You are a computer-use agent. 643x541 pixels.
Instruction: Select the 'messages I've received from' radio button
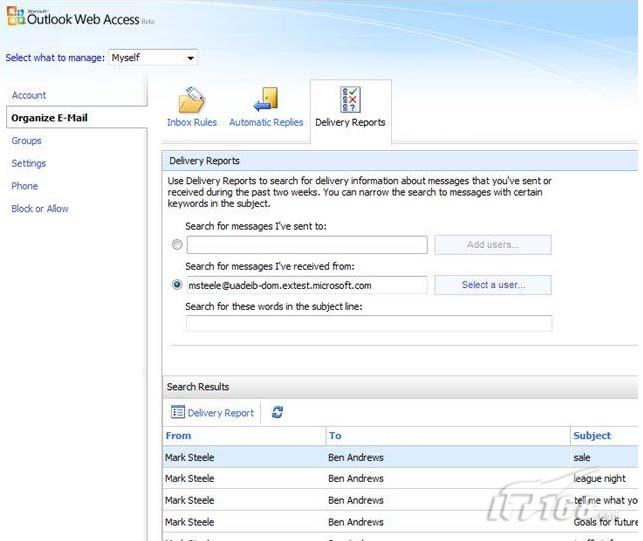coord(177,285)
